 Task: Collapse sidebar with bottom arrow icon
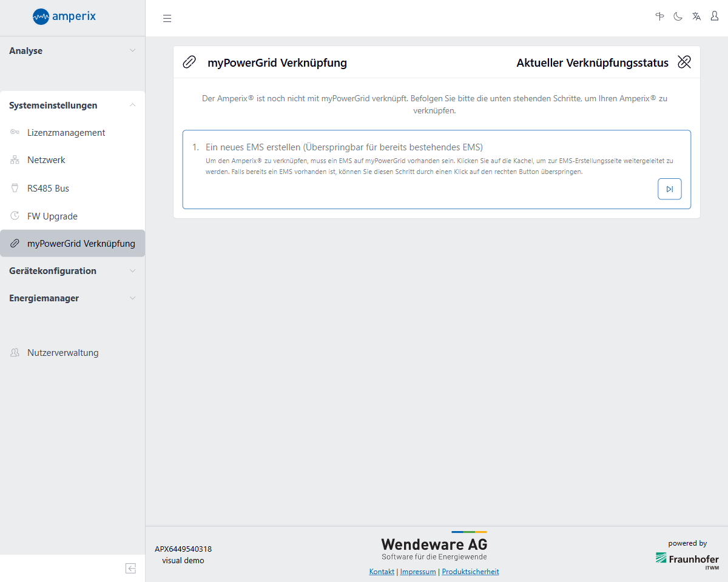(x=130, y=568)
